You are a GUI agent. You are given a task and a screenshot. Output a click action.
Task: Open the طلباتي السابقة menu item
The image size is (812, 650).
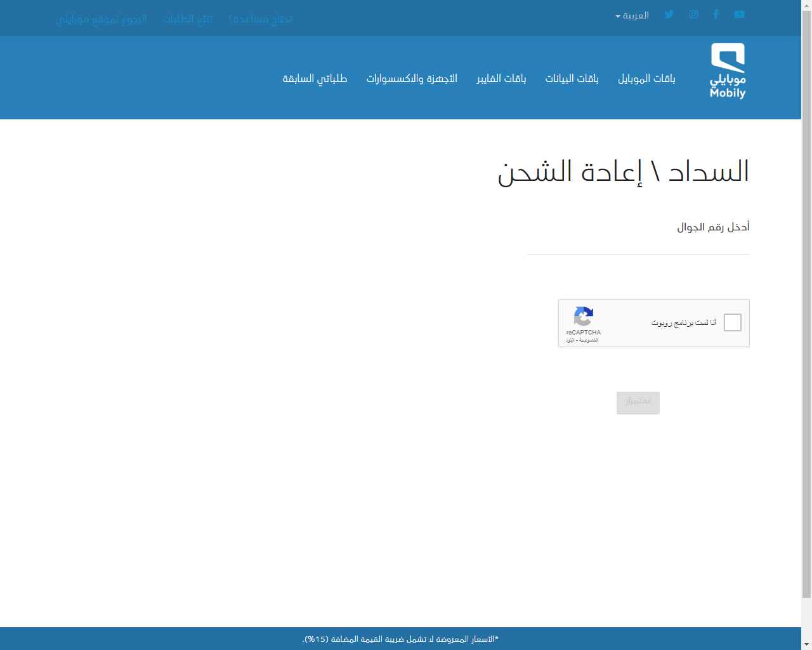(315, 79)
